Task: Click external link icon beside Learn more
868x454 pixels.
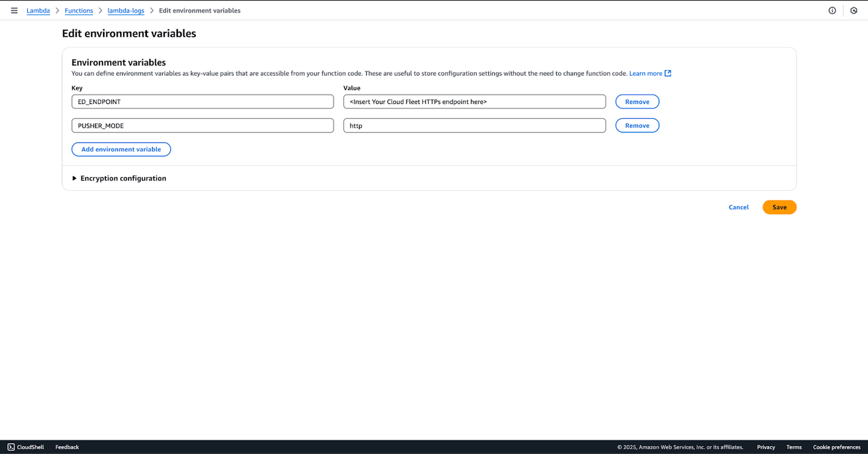Action: [668, 73]
